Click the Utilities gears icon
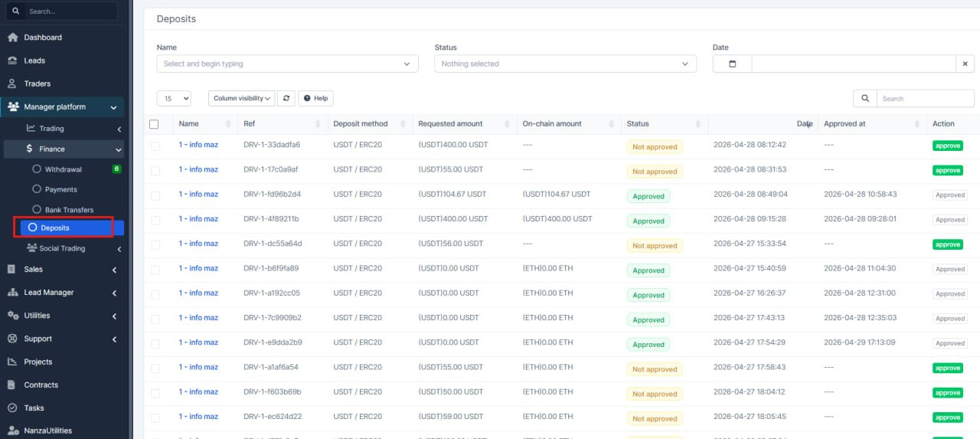Screen dimensions: 980x439 tap(12, 316)
